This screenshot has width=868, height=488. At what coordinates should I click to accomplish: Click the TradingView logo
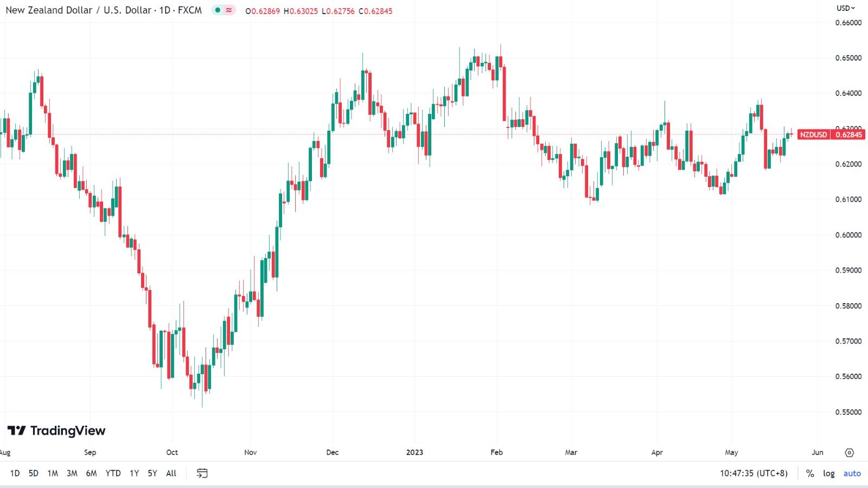[56, 431]
